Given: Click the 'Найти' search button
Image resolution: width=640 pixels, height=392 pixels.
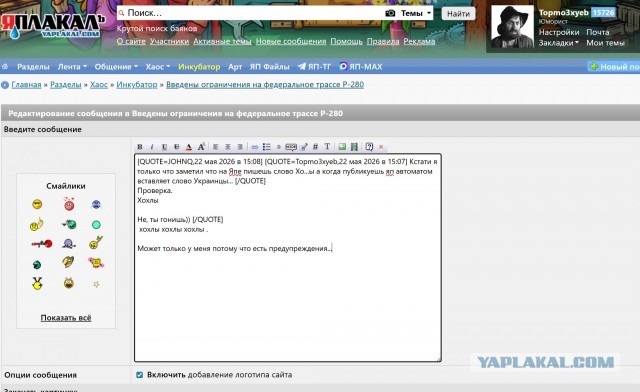Looking at the screenshot, I should click(x=458, y=13).
